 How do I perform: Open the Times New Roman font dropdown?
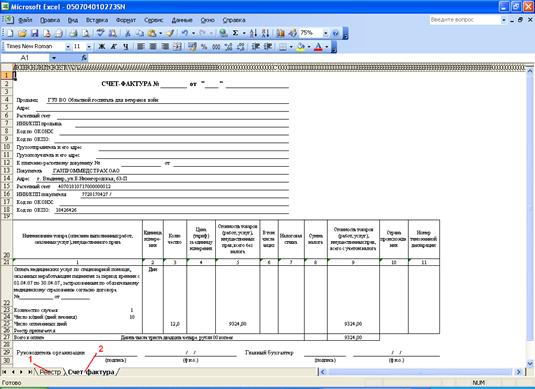tap(68, 47)
